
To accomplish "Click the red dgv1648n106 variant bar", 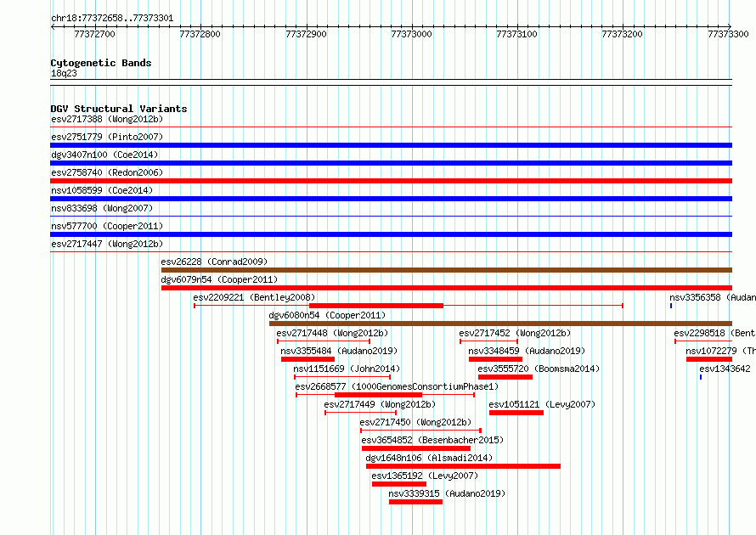I will coord(463,466).
